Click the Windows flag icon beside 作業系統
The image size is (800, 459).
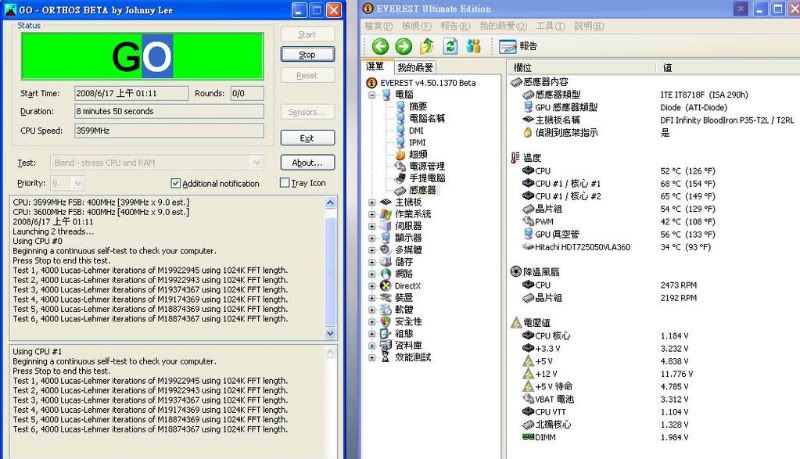click(386, 214)
